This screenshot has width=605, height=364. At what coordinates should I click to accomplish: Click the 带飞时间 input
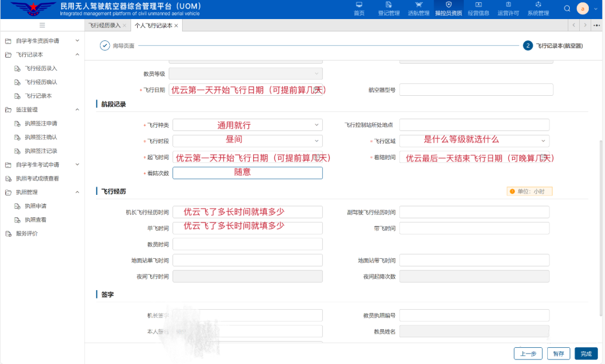[x=474, y=228]
